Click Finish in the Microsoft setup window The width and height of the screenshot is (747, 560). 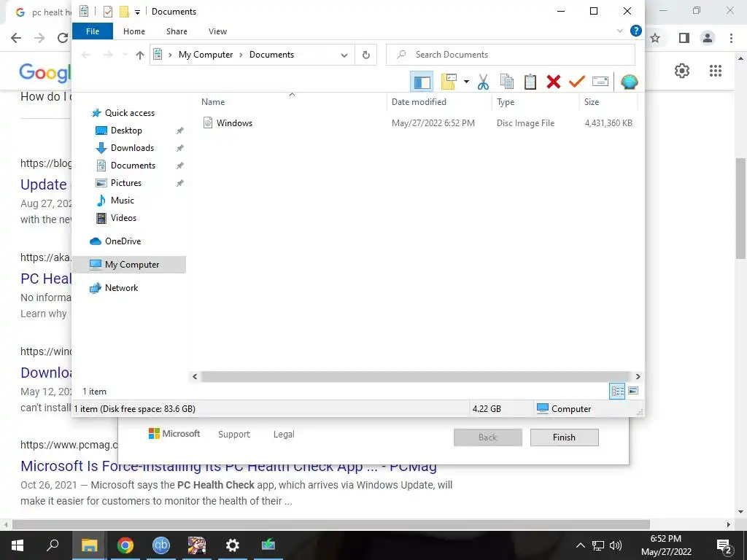pyautogui.click(x=564, y=437)
